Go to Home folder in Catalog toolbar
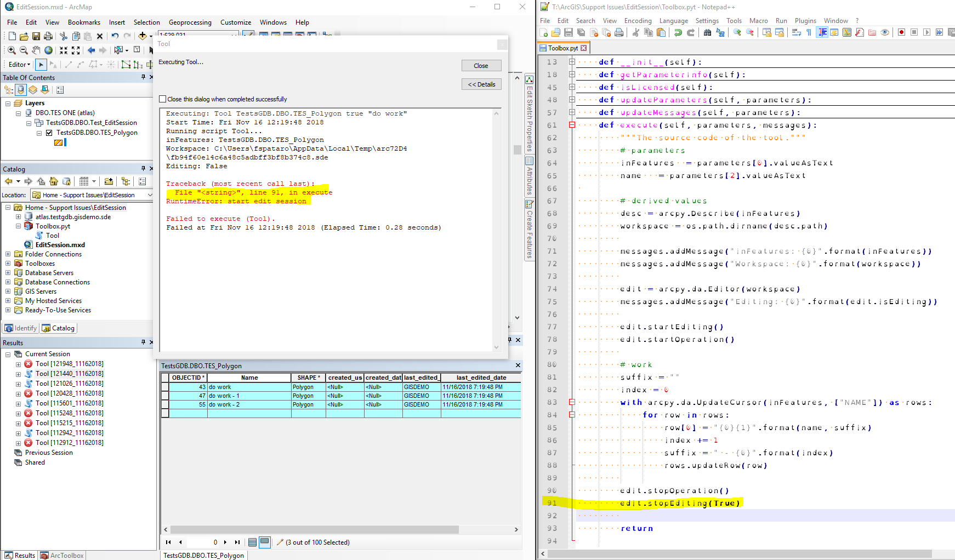The image size is (955, 560). click(54, 181)
